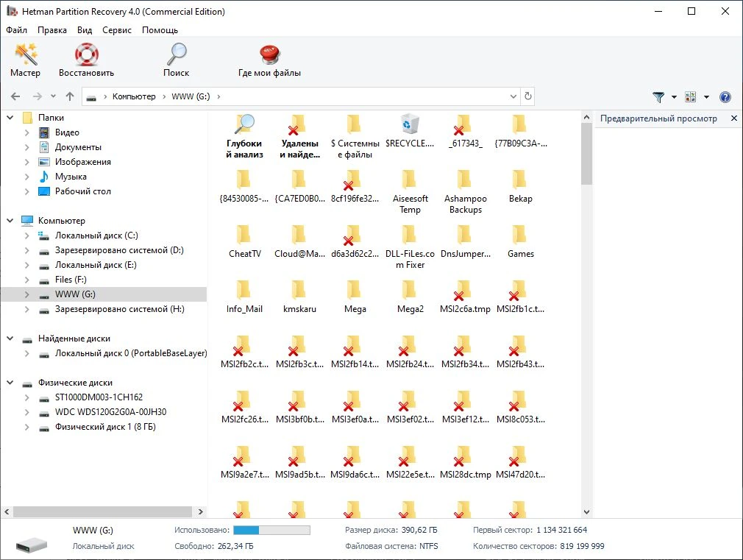
Task: Click WWW (G:) breadcrumb segment
Action: click(191, 96)
